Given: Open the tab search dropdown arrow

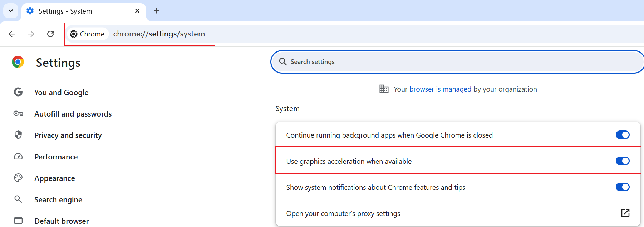Looking at the screenshot, I should pyautogui.click(x=11, y=11).
